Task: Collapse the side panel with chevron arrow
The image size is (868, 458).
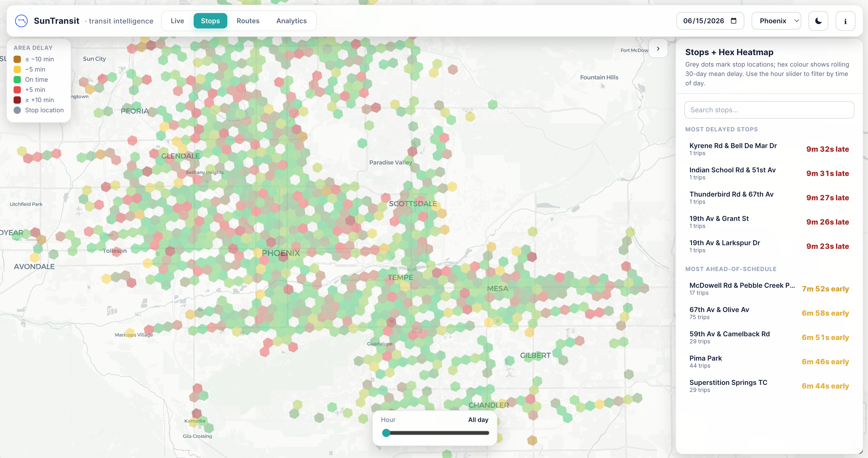Action: point(658,49)
